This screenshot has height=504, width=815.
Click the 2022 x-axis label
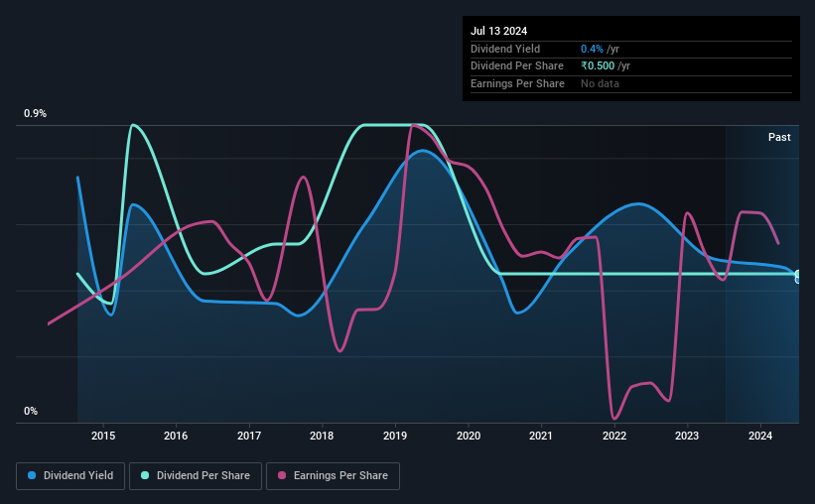click(x=614, y=436)
